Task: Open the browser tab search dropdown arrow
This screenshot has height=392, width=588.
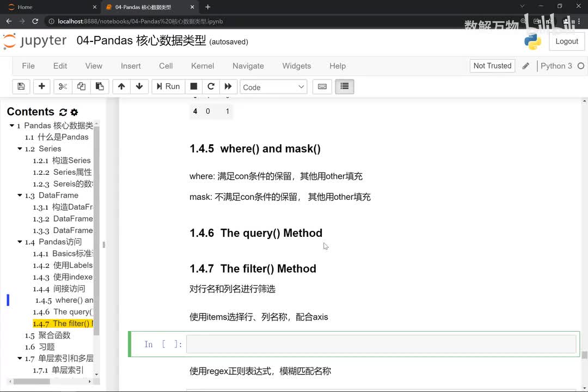Action: coord(522,7)
